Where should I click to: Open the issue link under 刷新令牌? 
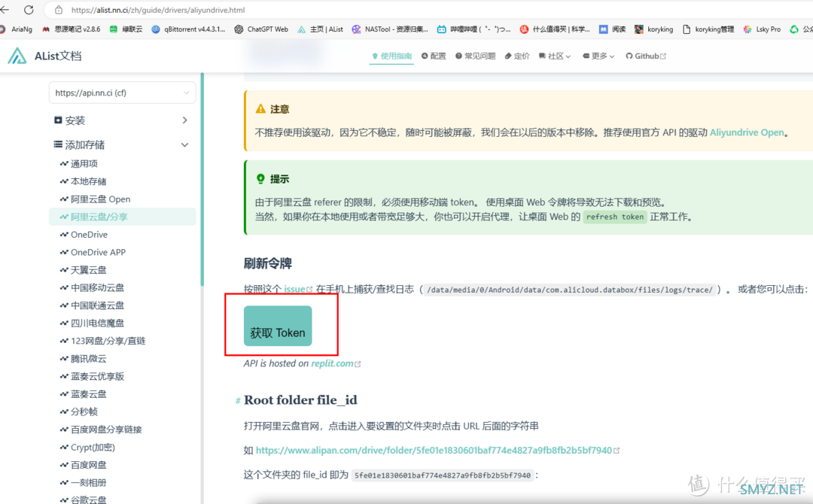click(x=297, y=289)
